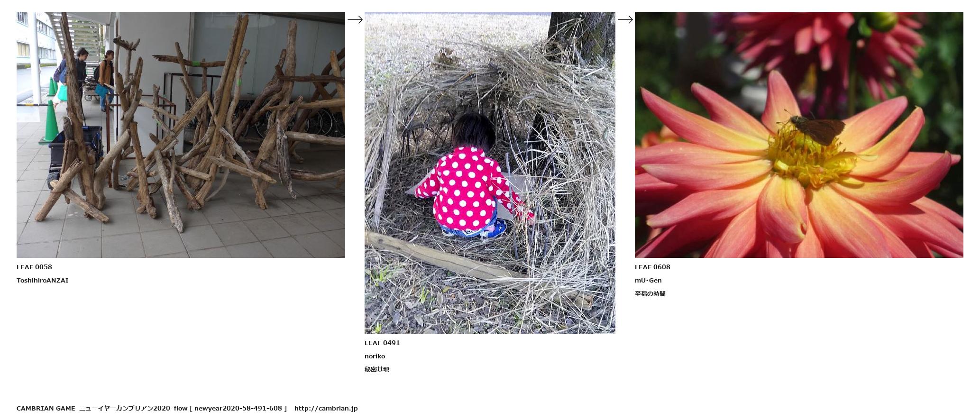Open the driftwood sculpture photo
The height and width of the screenshot is (420, 980).
click(x=181, y=135)
